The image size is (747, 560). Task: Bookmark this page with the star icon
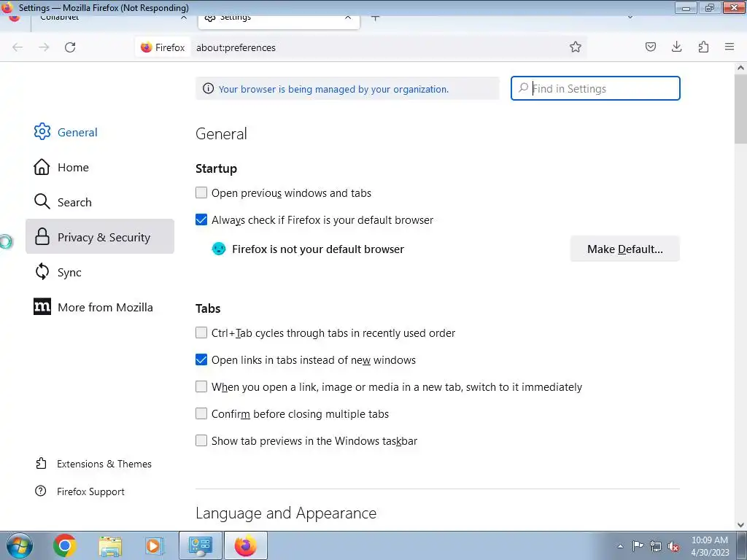point(576,47)
